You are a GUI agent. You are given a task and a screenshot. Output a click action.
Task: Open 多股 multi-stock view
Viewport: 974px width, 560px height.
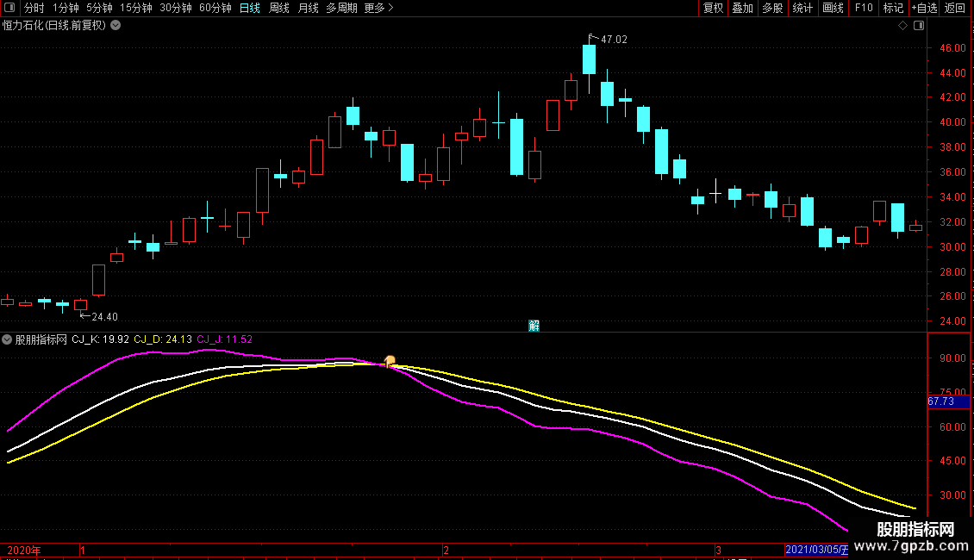tap(772, 8)
